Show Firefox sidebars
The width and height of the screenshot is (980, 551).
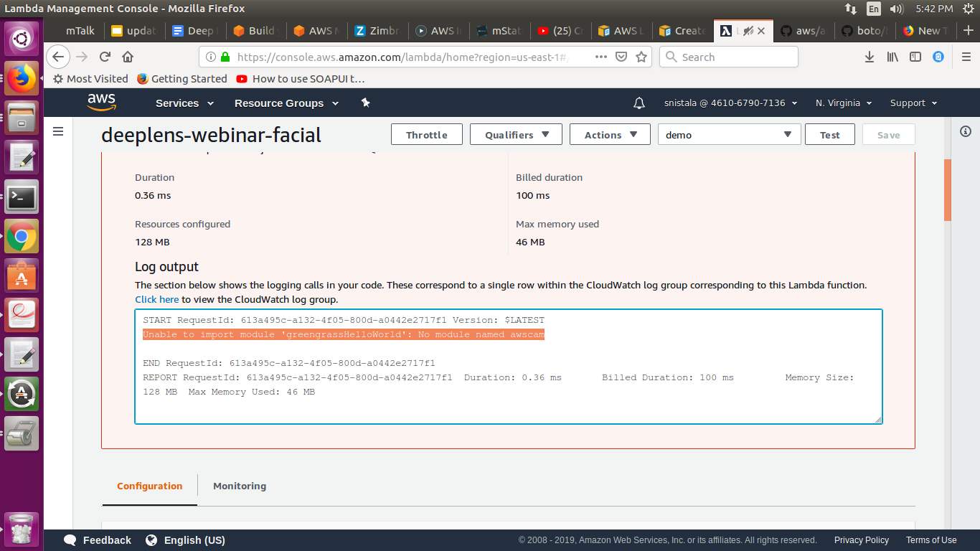[x=915, y=57]
